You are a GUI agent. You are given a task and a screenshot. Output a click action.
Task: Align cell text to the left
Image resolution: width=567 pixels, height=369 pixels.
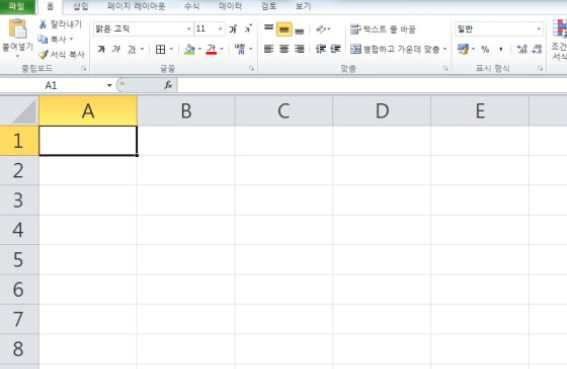click(268, 49)
